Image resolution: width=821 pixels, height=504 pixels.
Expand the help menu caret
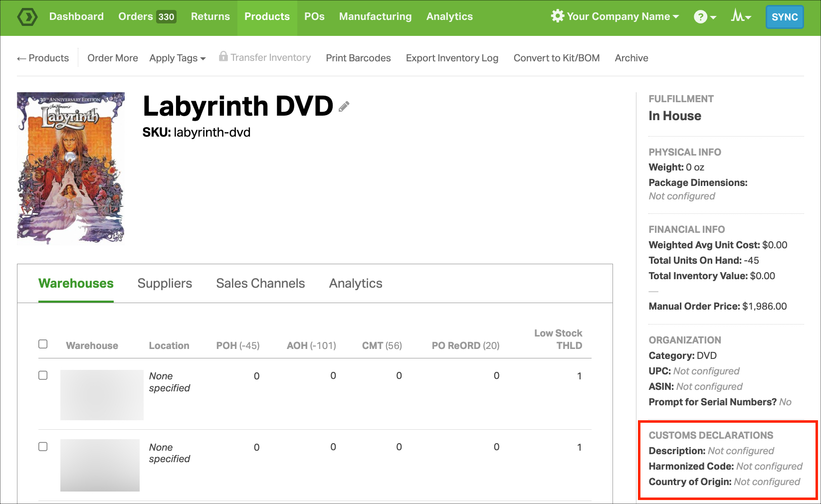[713, 17]
